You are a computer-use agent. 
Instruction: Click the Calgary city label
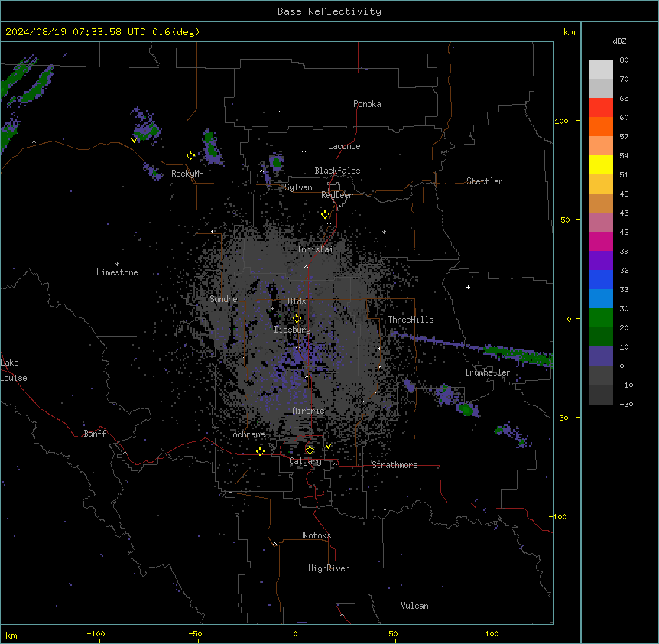306,461
